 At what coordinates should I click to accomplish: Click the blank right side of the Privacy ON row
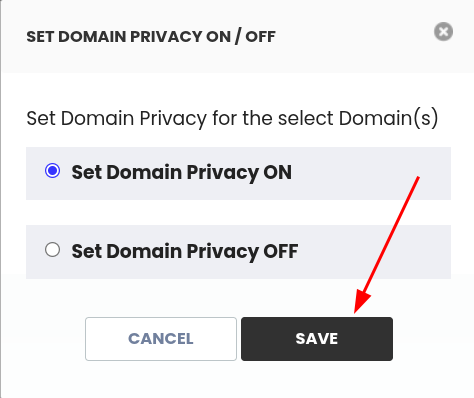click(x=370, y=173)
